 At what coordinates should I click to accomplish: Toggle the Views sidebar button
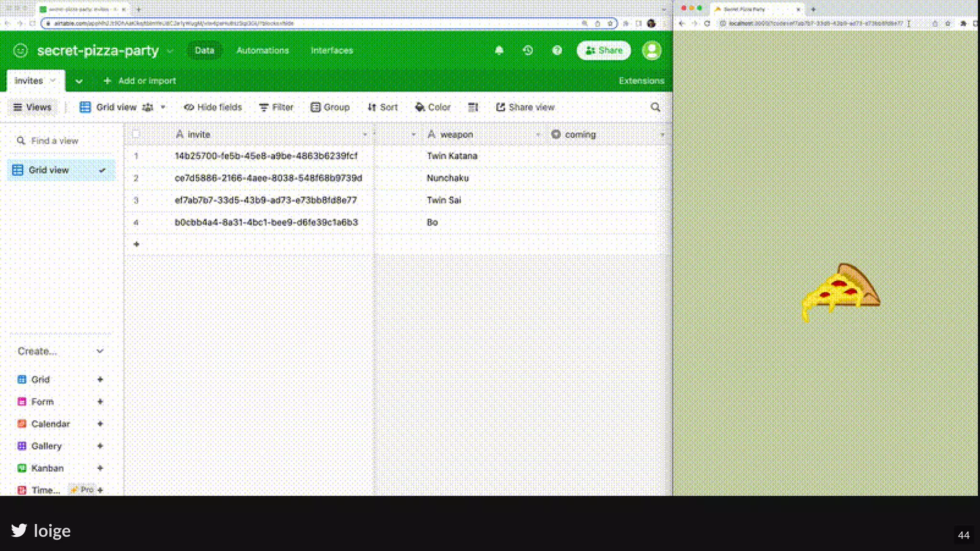(32, 107)
